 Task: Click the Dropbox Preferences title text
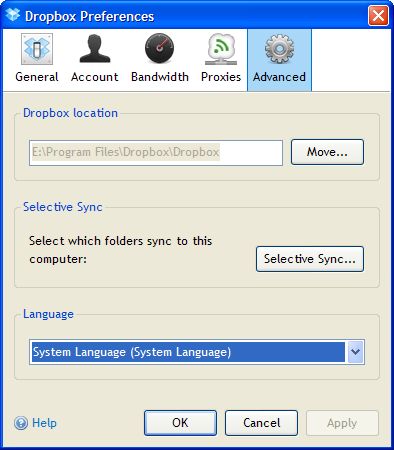coord(89,16)
